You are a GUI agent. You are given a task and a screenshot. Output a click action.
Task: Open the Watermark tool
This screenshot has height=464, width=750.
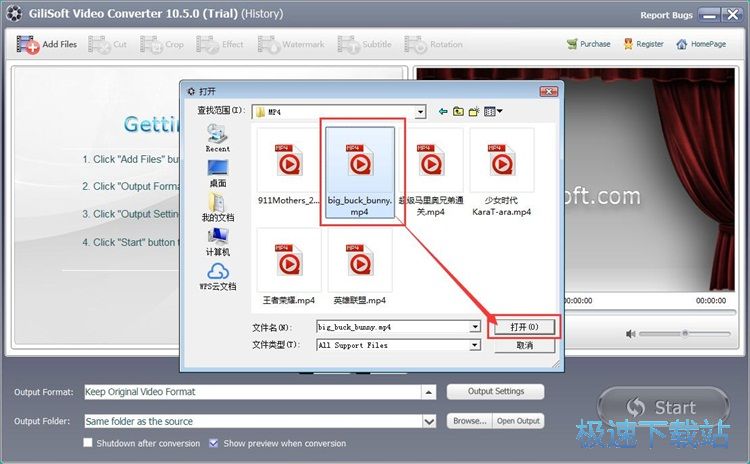[x=291, y=44]
